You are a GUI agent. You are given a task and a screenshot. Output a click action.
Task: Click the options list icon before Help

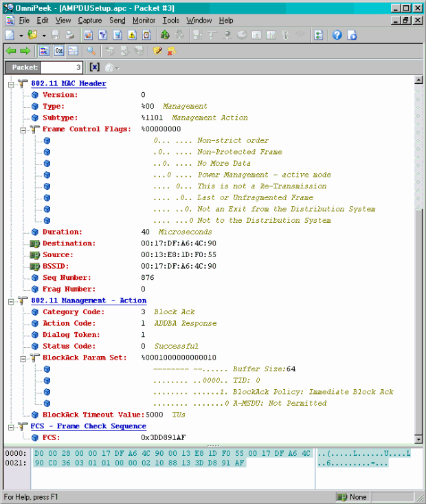[319, 34]
